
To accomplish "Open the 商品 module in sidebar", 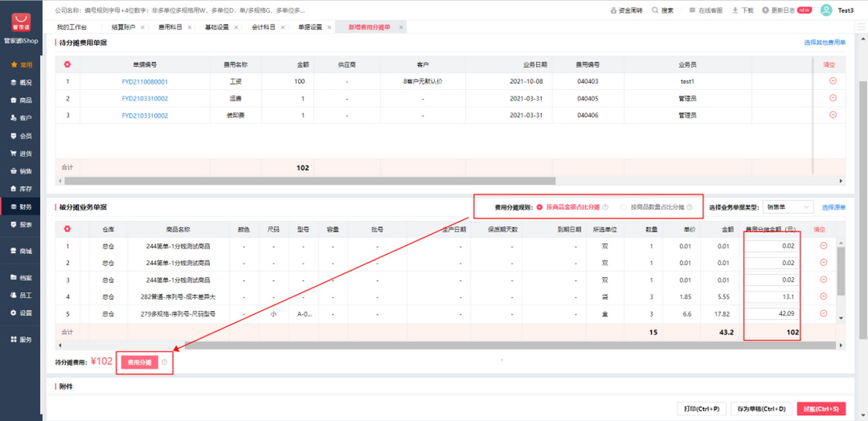I will (x=21, y=100).
